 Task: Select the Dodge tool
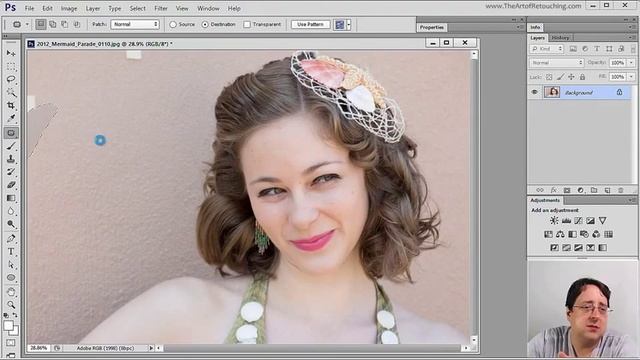tap(11, 224)
